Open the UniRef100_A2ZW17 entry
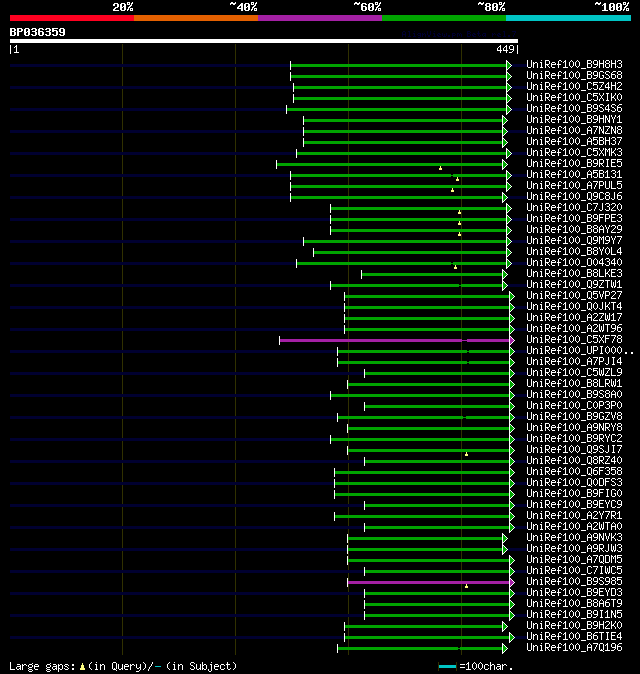640x674 pixels. click(x=574, y=318)
